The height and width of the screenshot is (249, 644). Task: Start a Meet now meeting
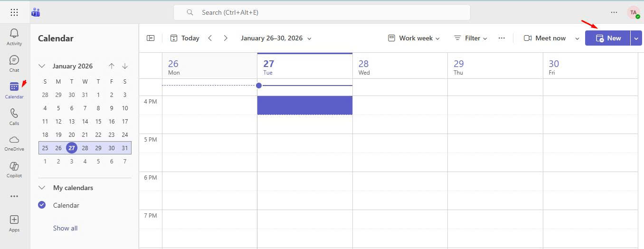545,38
